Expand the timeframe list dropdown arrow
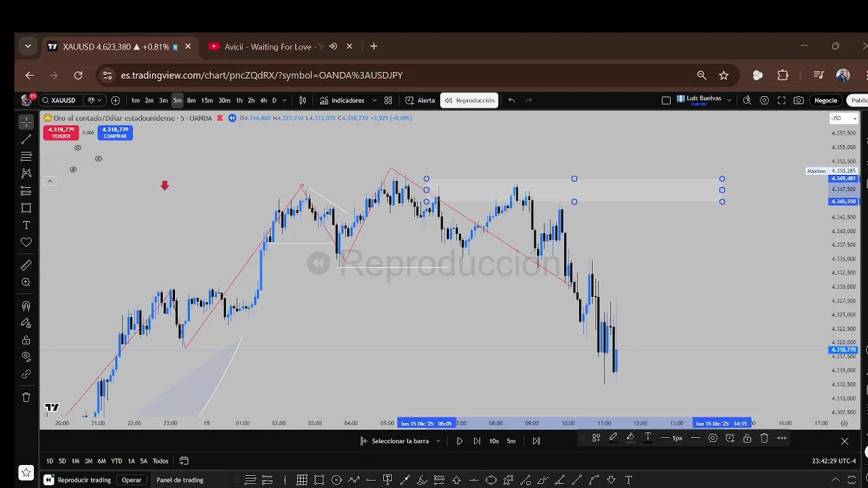 click(284, 100)
